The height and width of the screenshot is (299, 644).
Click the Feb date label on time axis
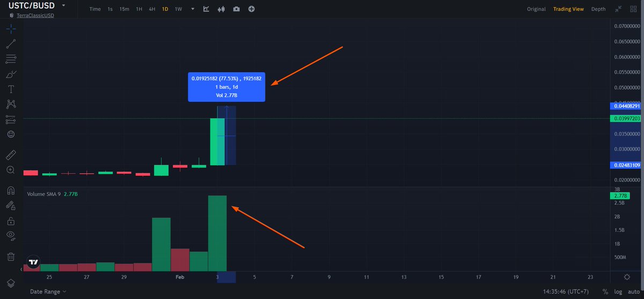click(180, 276)
